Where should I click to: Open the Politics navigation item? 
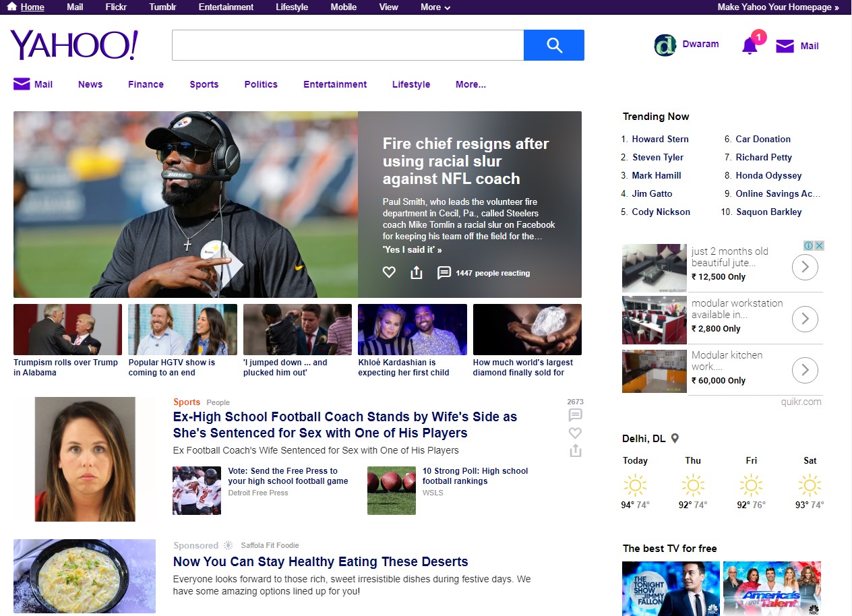pyautogui.click(x=261, y=84)
